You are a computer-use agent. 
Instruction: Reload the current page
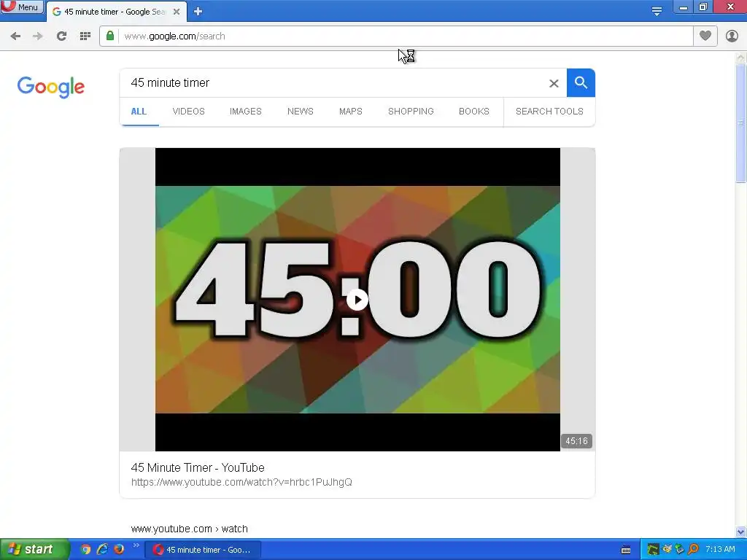[61, 36]
